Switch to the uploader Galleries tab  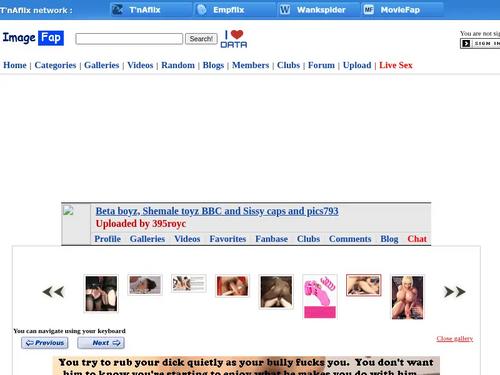tap(147, 239)
